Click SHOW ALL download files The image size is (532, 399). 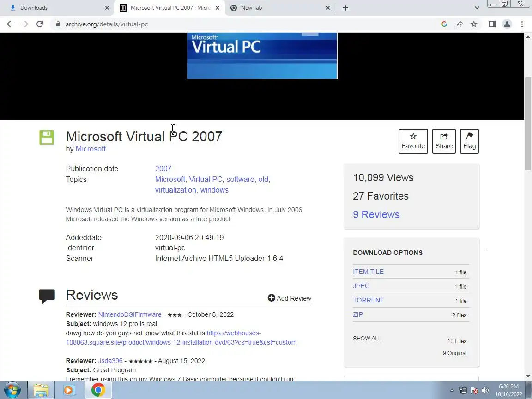coord(367,338)
